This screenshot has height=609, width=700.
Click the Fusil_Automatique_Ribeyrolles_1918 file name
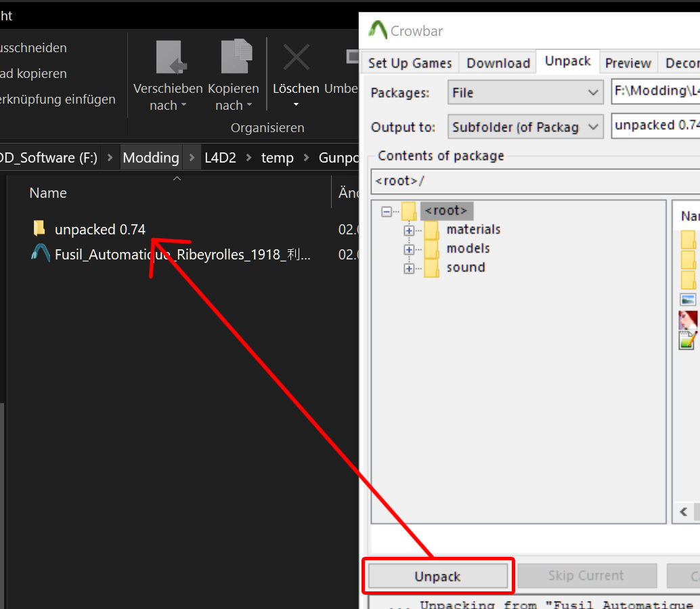182,254
